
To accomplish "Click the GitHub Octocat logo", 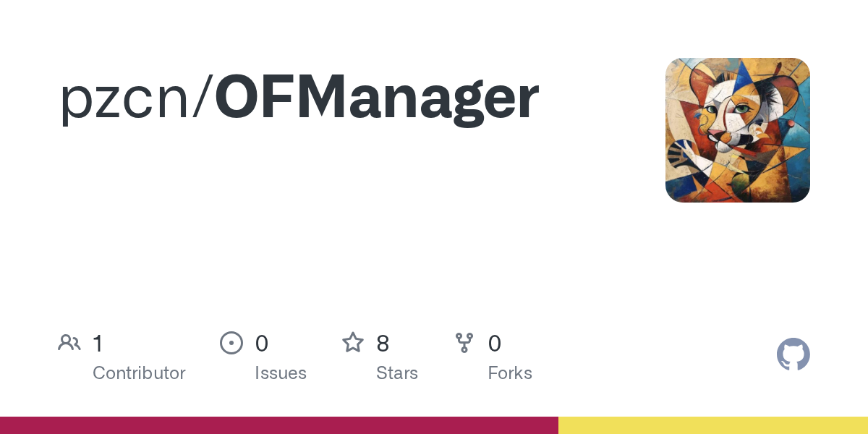I will (x=793, y=354).
